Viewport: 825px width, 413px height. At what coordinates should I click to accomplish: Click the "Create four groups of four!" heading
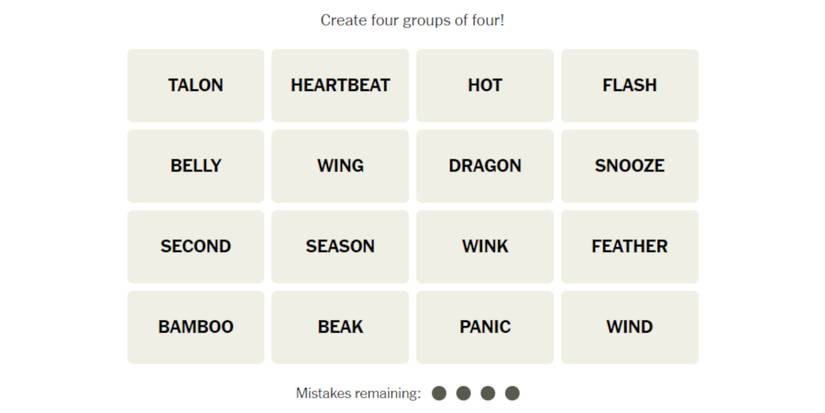[412, 20]
